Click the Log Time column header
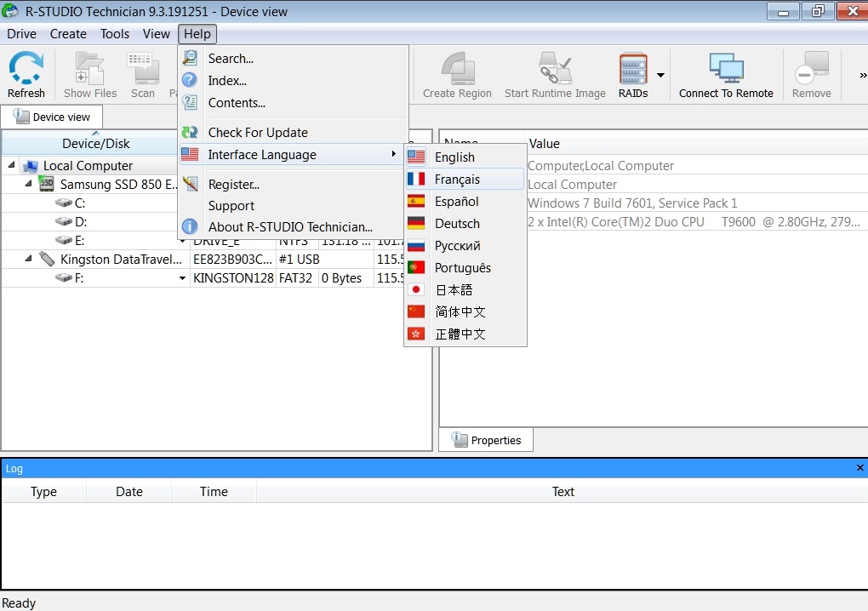The width and height of the screenshot is (868, 611). click(x=214, y=492)
